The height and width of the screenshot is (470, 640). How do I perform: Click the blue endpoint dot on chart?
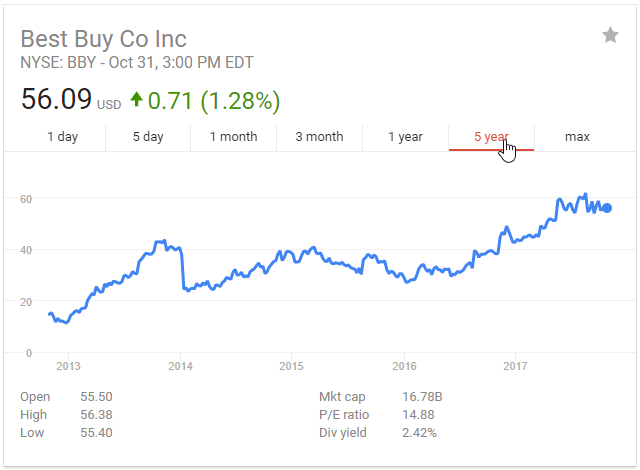pos(607,208)
